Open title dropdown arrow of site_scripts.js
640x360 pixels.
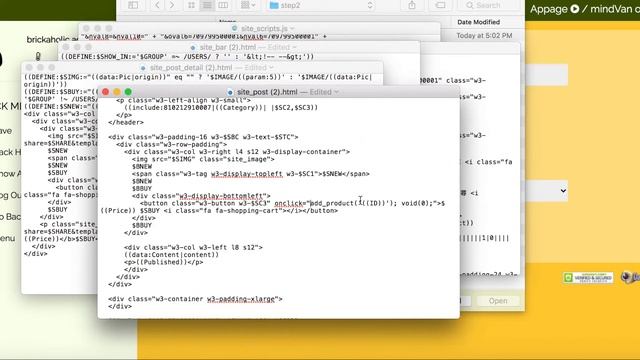tap(292, 29)
